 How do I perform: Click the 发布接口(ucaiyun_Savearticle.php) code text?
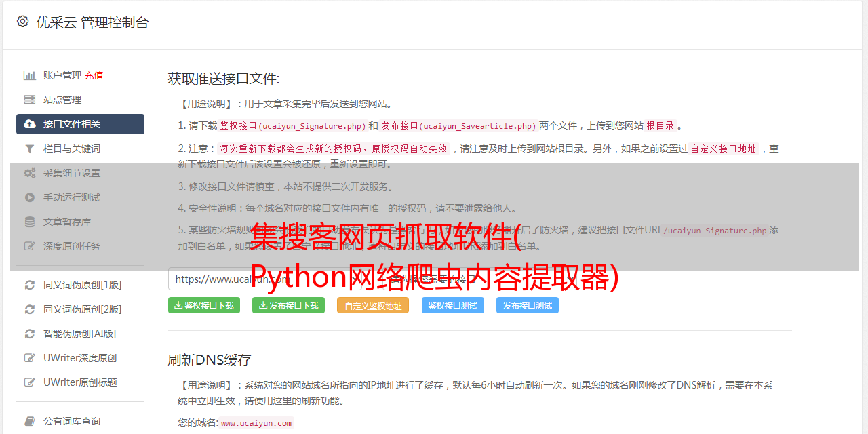click(458, 125)
